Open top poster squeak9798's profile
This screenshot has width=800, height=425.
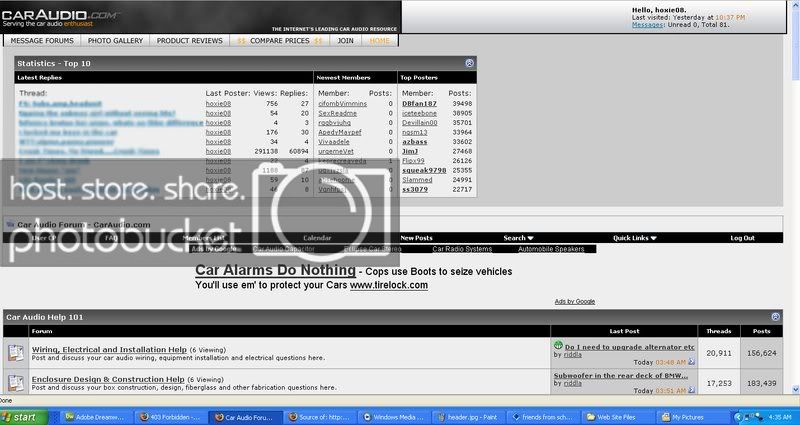point(424,170)
